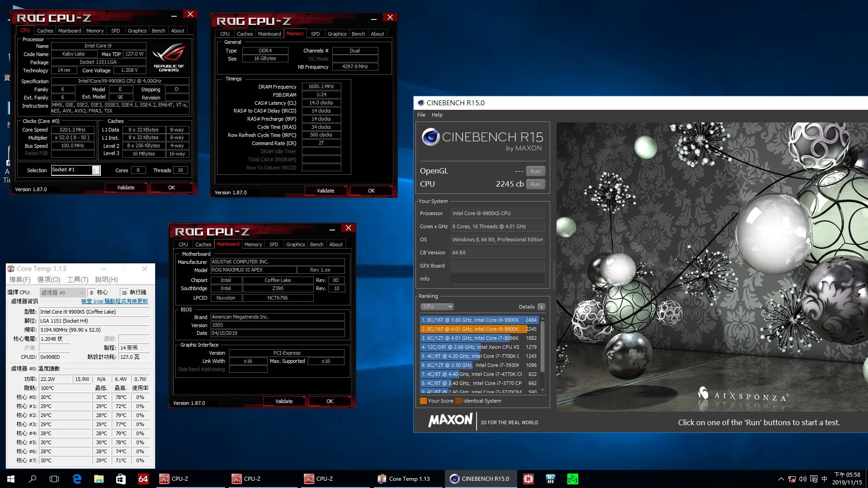Open Core Temp 說明(H) menu

point(107,280)
